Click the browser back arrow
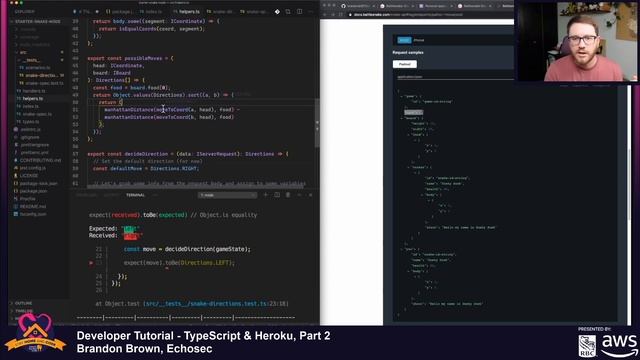This screenshot has width=640, height=360. tap(325, 14)
